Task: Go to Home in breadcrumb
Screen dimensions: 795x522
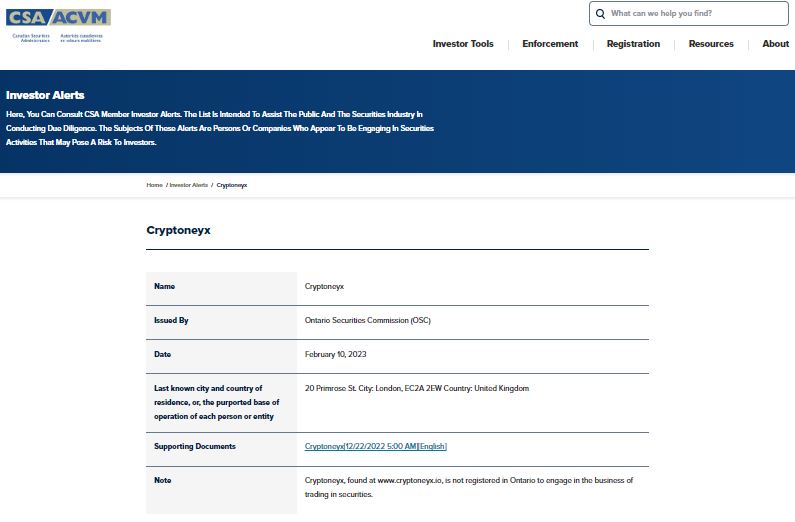Action: pyautogui.click(x=155, y=185)
